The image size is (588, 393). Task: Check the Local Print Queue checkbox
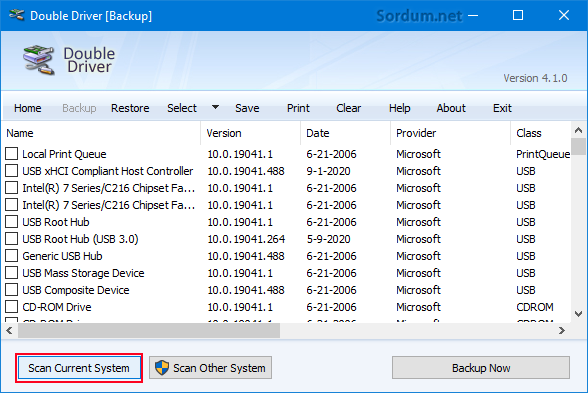click(x=12, y=154)
